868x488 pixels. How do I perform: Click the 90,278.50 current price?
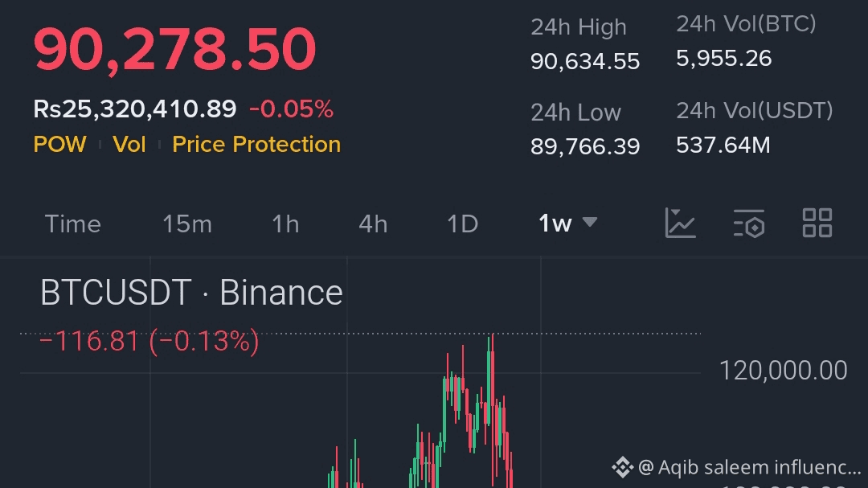(175, 50)
